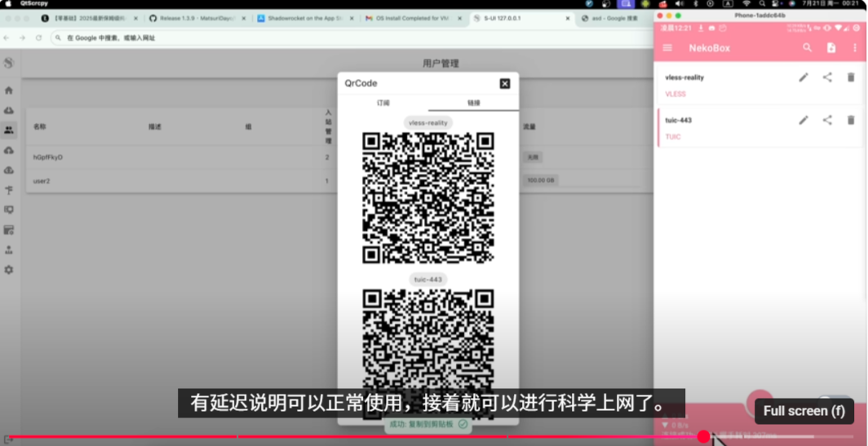The image size is (868, 446).
Task: Edit the tuic-443 profile
Action: [804, 120]
